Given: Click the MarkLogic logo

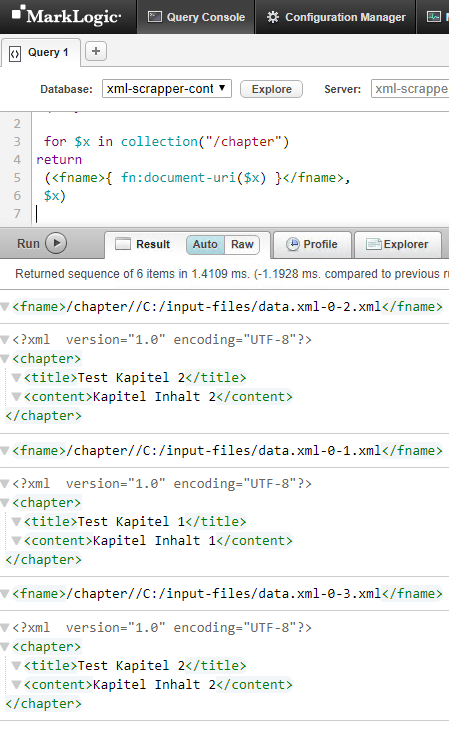Looking at the screenshot, I should click(x=66, y=16).
